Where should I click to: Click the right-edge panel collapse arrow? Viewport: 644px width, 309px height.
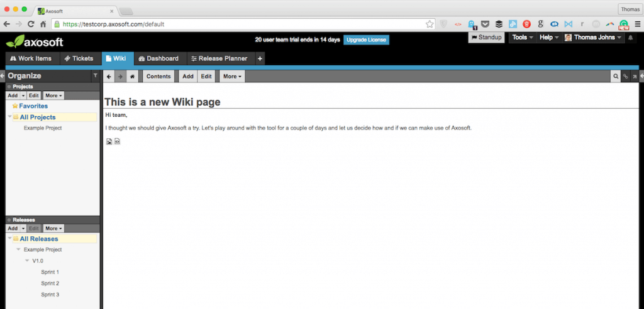tap(641, 77)
